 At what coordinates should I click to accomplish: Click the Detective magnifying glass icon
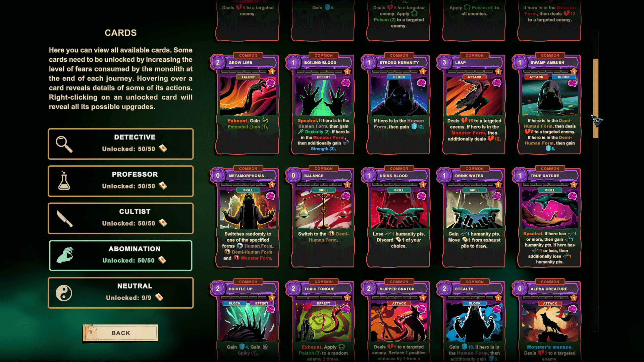click(x=64, y=144)
